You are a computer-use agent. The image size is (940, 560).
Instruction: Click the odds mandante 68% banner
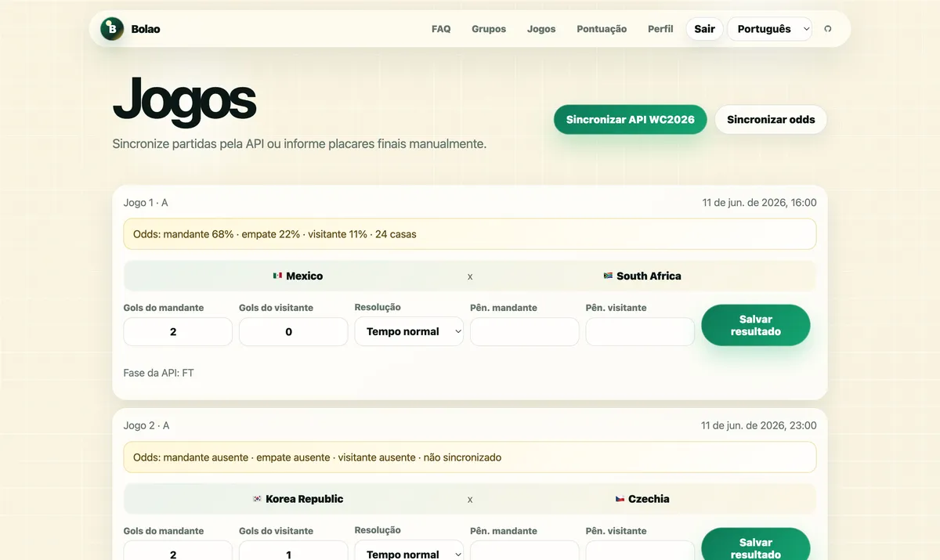pos(470,234)
